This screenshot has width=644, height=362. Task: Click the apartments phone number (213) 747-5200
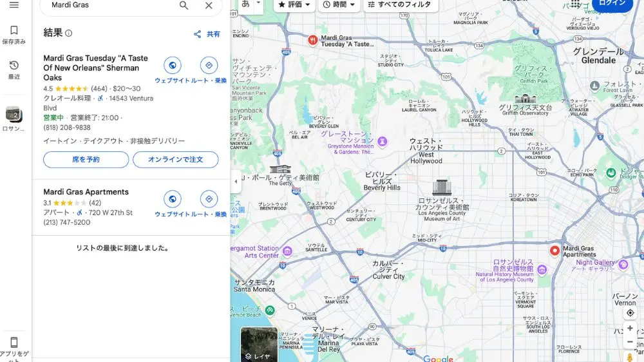point(67,222)
